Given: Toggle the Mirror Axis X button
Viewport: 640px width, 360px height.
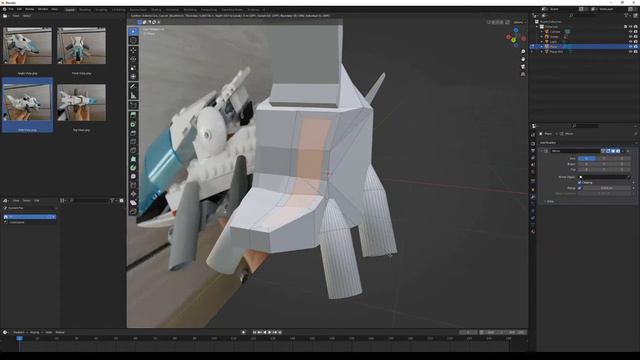Looking at the screenshot, I should point(587,158).
